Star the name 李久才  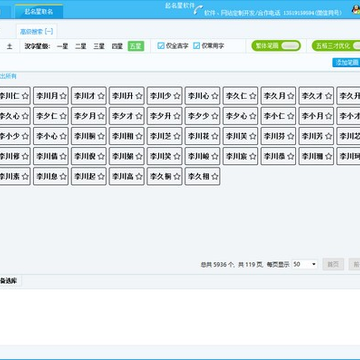coord(329,96)
